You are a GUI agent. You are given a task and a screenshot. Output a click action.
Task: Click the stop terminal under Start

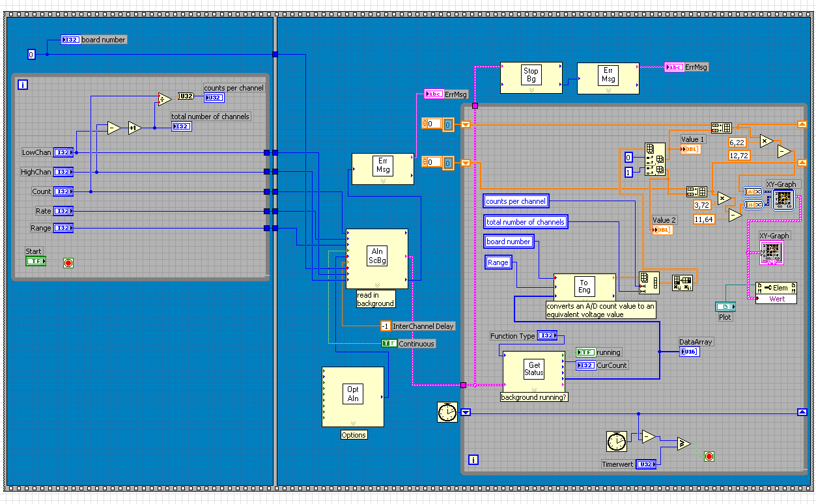pos(68,262)
